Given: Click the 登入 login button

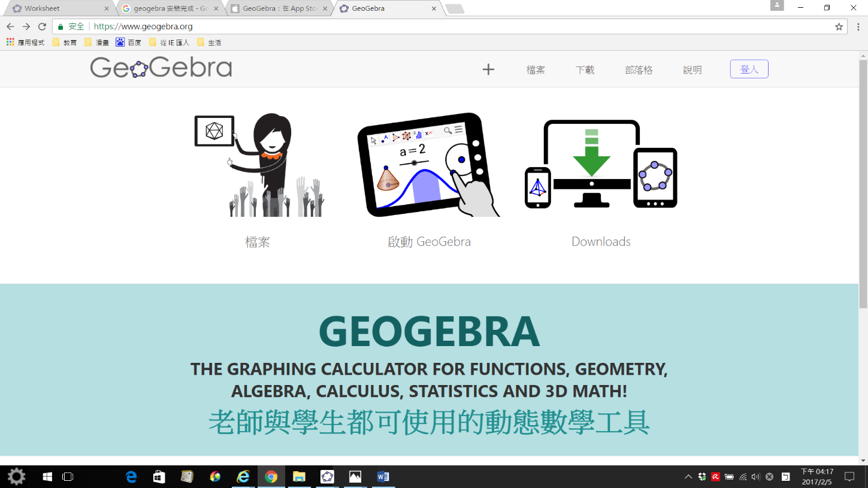Looking at the screenshot, I should (749, 69).
